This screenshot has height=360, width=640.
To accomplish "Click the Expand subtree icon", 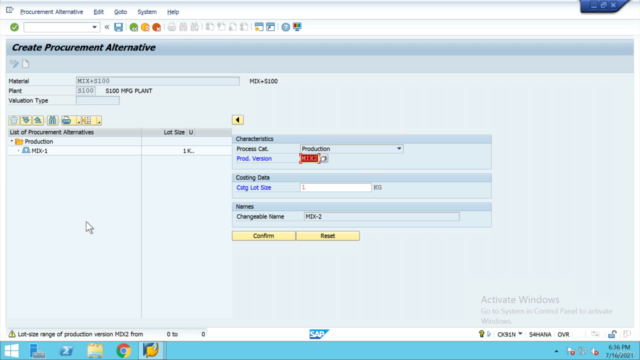I will point(26,120).
